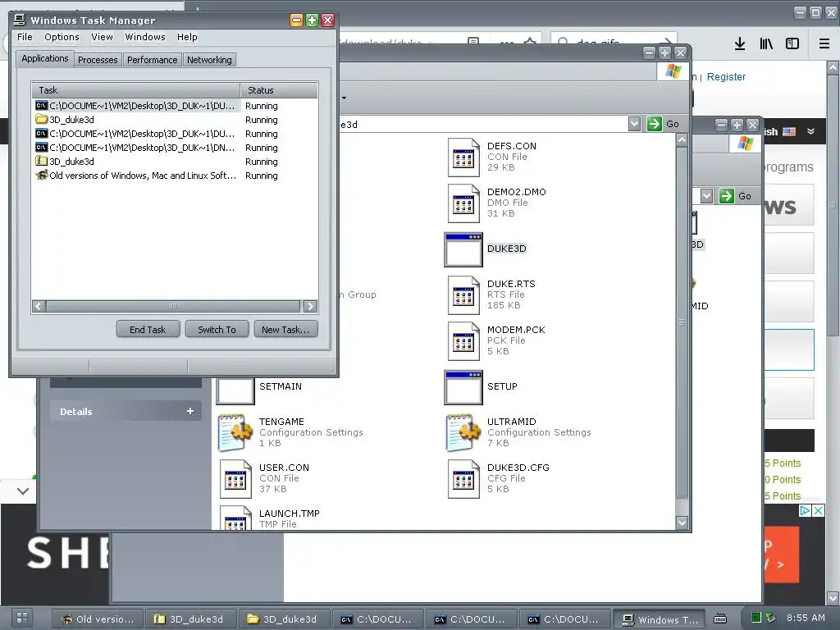The width and height of the screenshot is (840, 630).
Task: Click scroll-up arrow in duke3d file list
Action: (x=682, y=139)
